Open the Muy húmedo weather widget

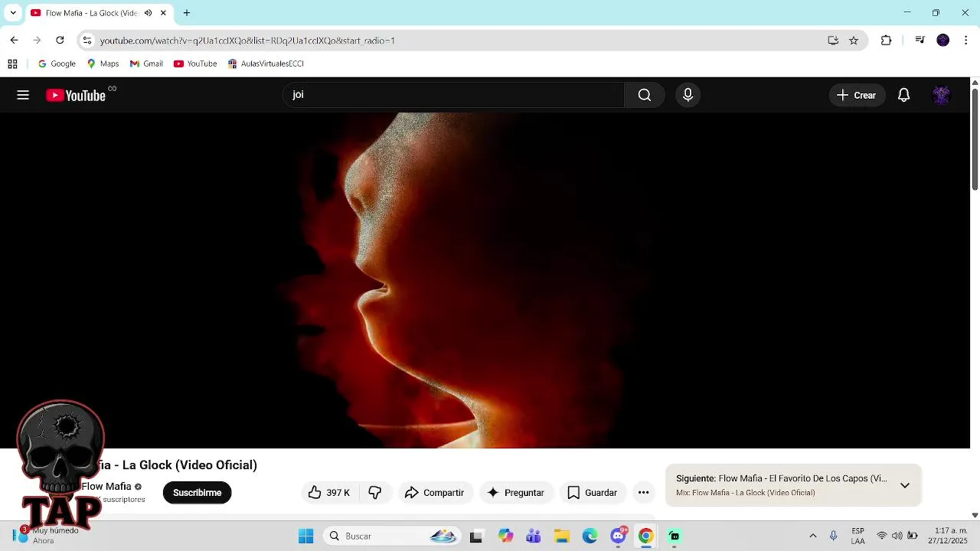coord(47,536)
